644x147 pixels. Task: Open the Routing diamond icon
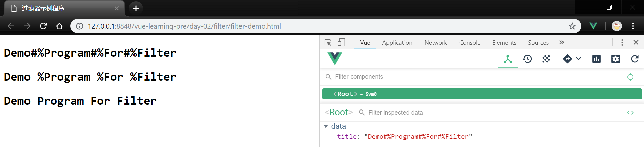567,59
